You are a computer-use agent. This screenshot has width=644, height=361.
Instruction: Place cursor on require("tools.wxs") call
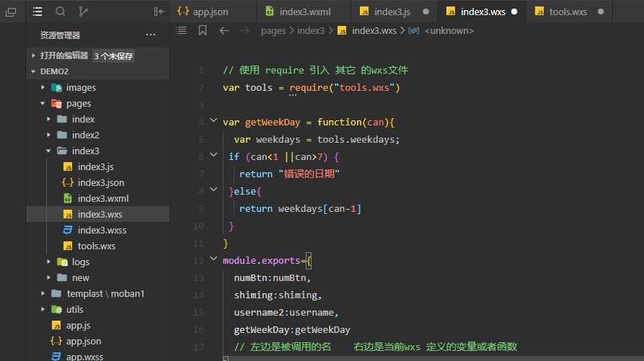point(345,87)
